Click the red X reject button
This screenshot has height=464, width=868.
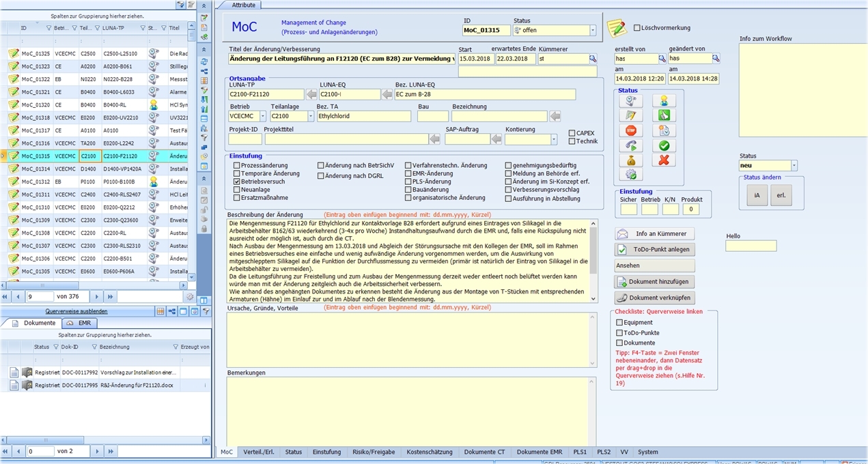(663, 161)
